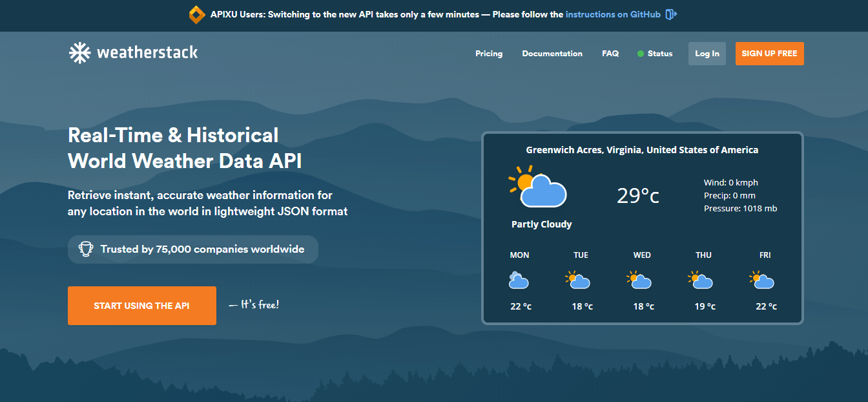
Task: Click the orange diamond APIXU banner icon
Action: [196, 14]
